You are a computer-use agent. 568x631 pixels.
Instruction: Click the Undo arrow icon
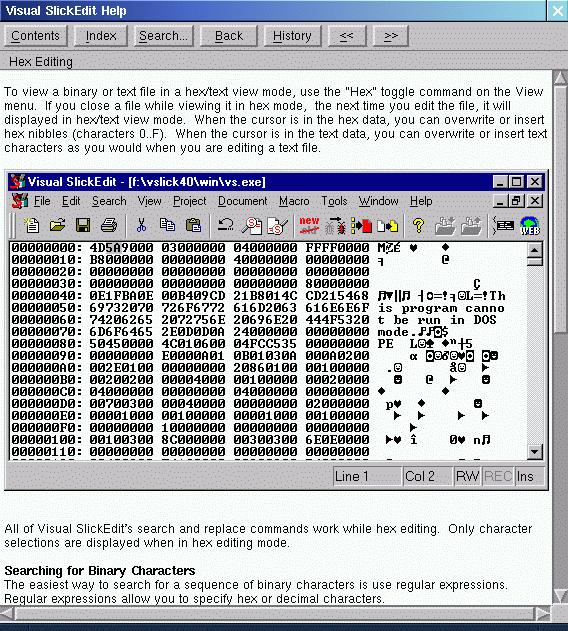[x=225, y=225]
